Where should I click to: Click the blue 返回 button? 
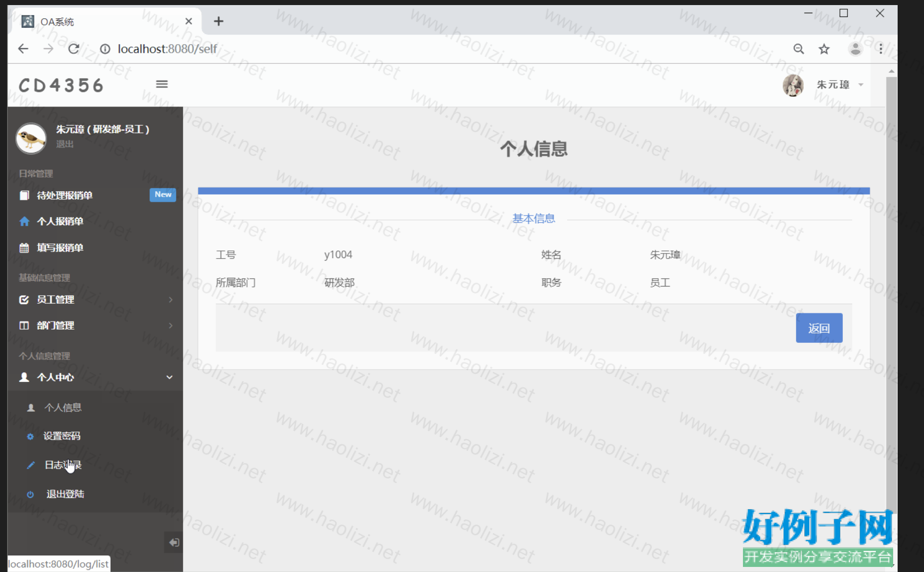819,328
